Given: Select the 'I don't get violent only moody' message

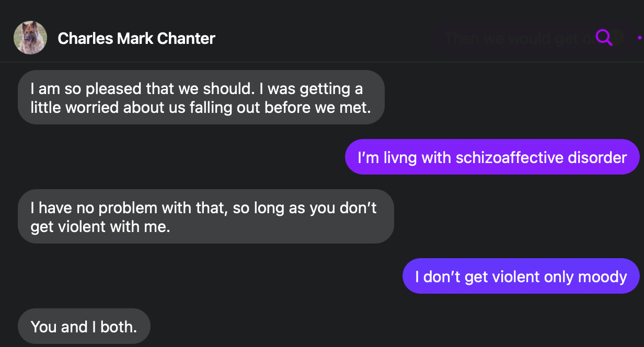Looking at the screenshot, I should (x=521, y=276).
